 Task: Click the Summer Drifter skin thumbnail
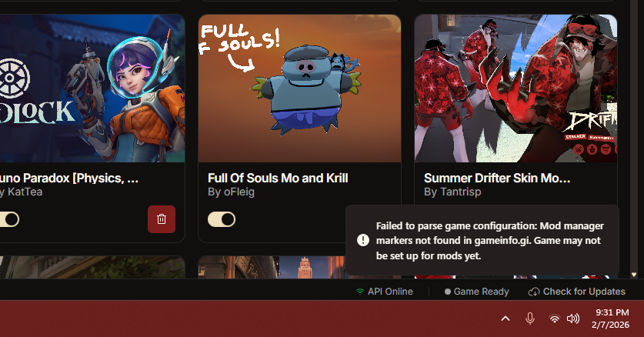tap(516, 88)
